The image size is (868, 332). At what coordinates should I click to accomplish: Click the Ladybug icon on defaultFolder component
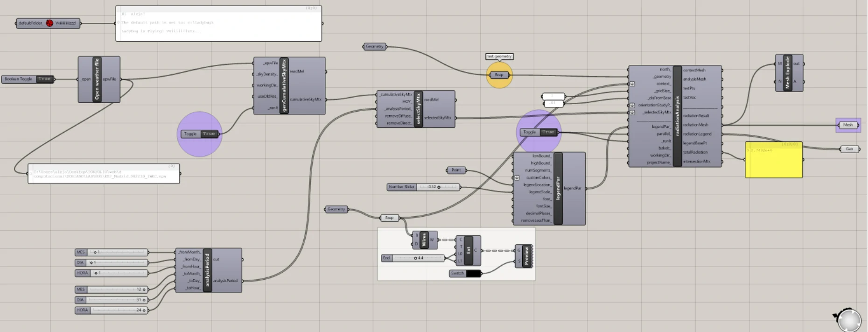(49, 23)
